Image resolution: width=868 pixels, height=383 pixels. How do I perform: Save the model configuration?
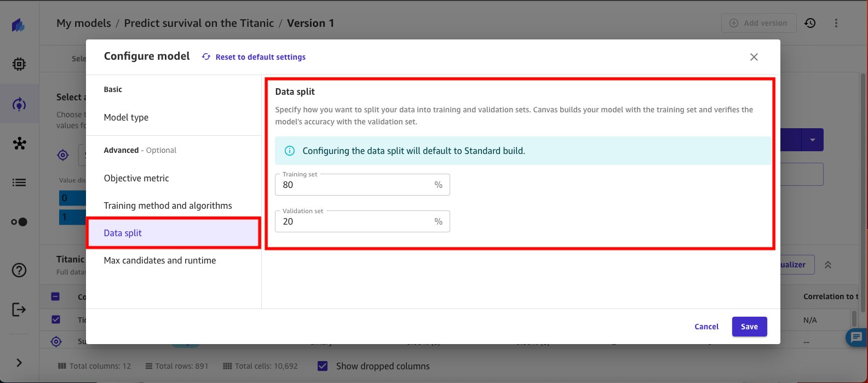[x=749, y=327]
